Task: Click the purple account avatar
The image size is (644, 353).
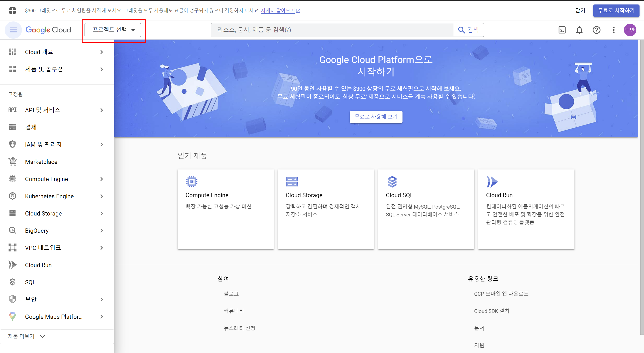Action: tap(630, 30)
